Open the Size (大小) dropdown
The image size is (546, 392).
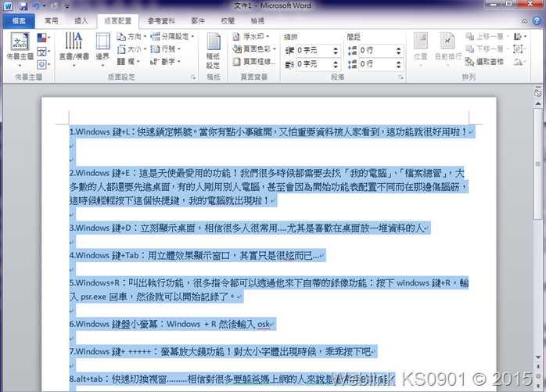131,49
